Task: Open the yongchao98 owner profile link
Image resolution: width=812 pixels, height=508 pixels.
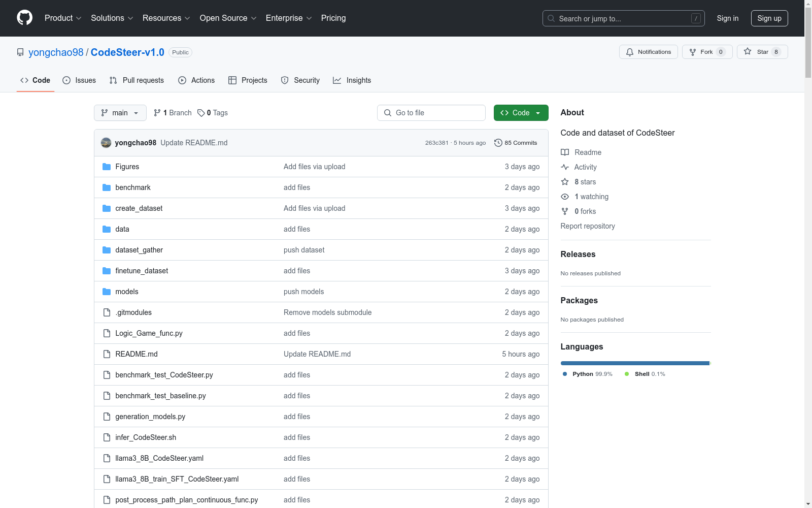Action: pyautogui.click(x=56, y=52)
